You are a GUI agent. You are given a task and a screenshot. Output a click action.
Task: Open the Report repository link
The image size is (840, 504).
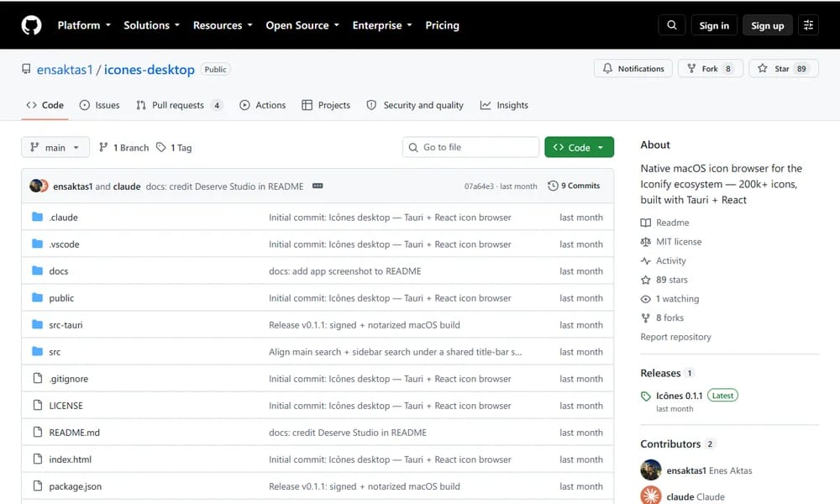click(x=675, y=337)
